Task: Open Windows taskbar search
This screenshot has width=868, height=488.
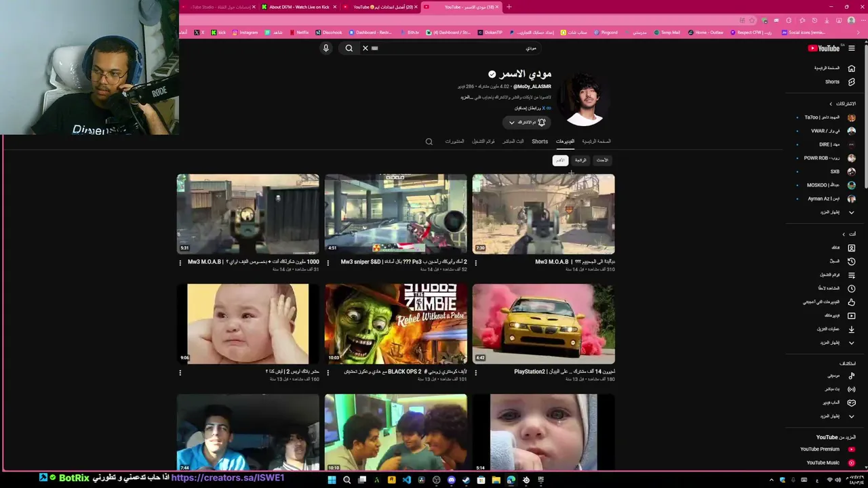Action: click(347, 480)
